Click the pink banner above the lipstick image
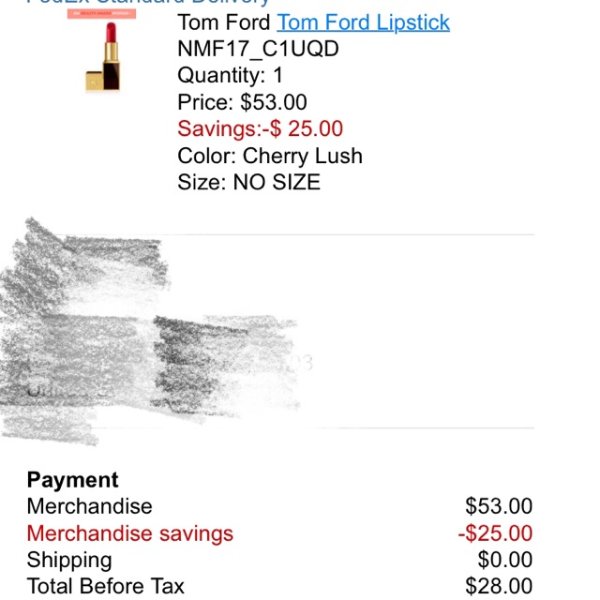This screenshot has width=600, height=600. click(101, 13)
